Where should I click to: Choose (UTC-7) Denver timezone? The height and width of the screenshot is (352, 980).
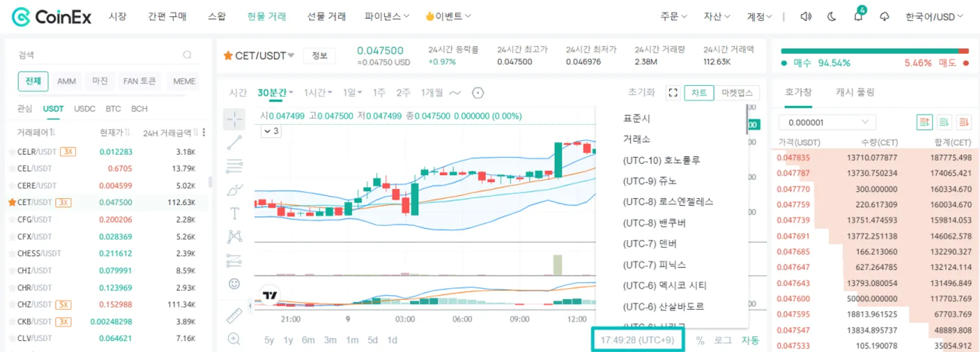(650, 244)
